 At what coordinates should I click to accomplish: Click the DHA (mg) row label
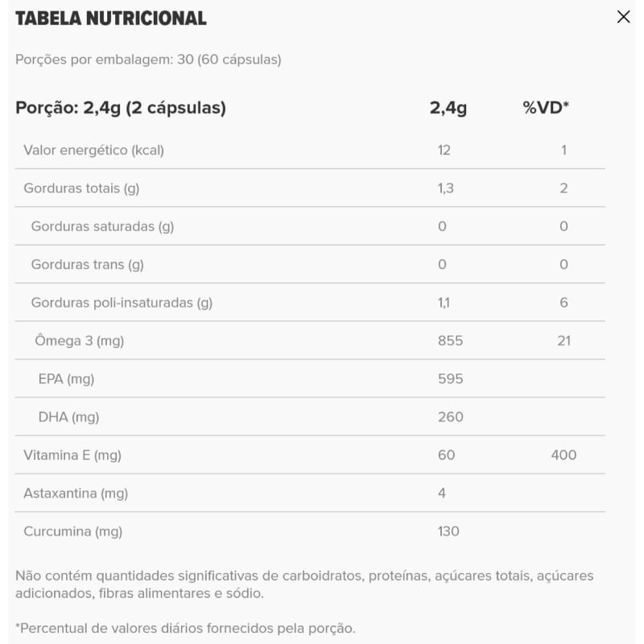tap(68, 417)
